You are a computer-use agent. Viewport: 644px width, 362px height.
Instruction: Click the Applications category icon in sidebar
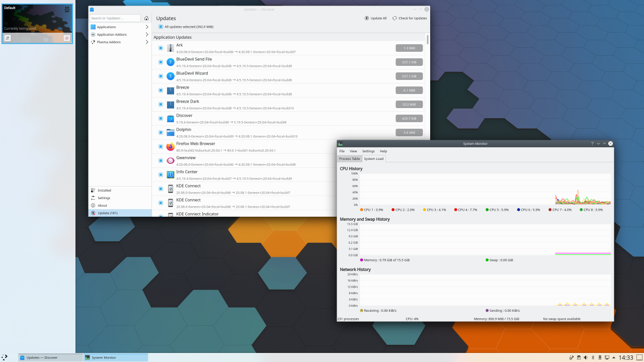tap(93, 27)
